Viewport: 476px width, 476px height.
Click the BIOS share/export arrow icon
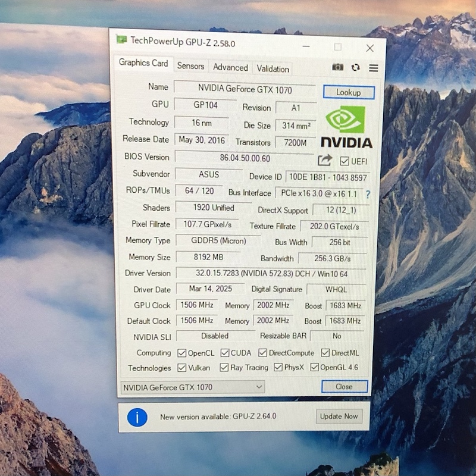[325, 160]
